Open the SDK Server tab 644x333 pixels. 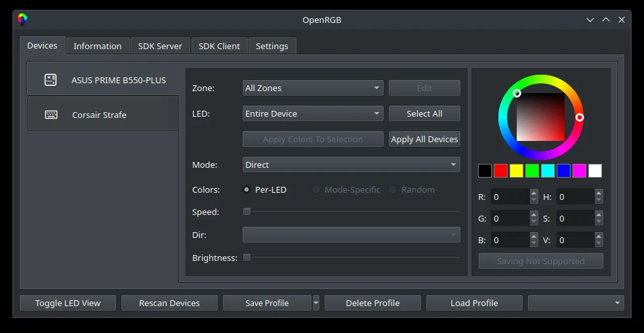tap(160, 46)
